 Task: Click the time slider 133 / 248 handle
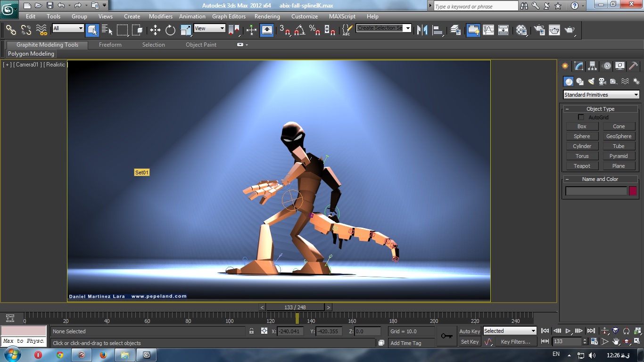tap(295, 307)
